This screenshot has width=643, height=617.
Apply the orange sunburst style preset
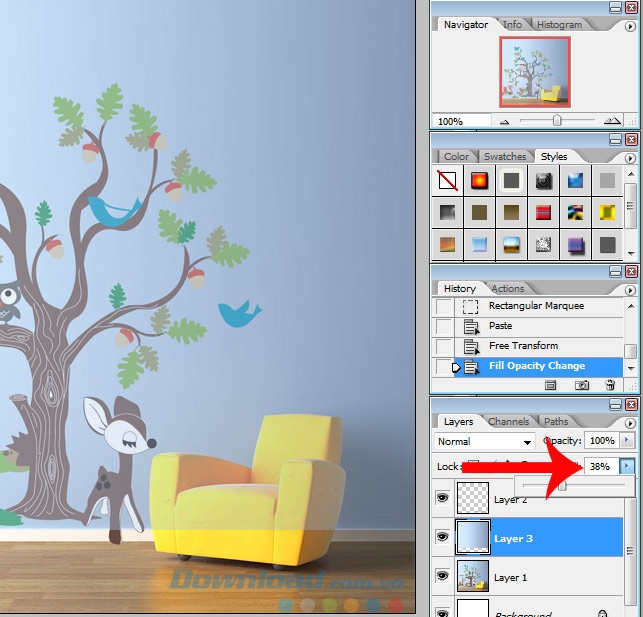(x=479, y=181)
